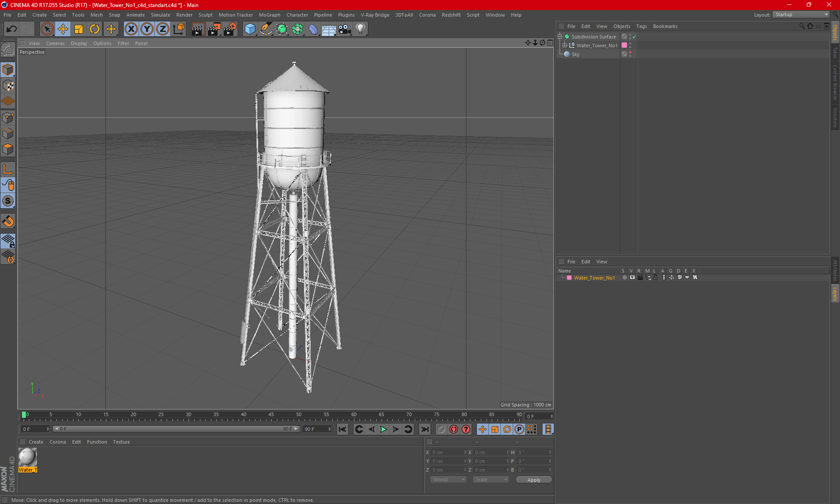Switch to Polygons mode

point(8,149)
